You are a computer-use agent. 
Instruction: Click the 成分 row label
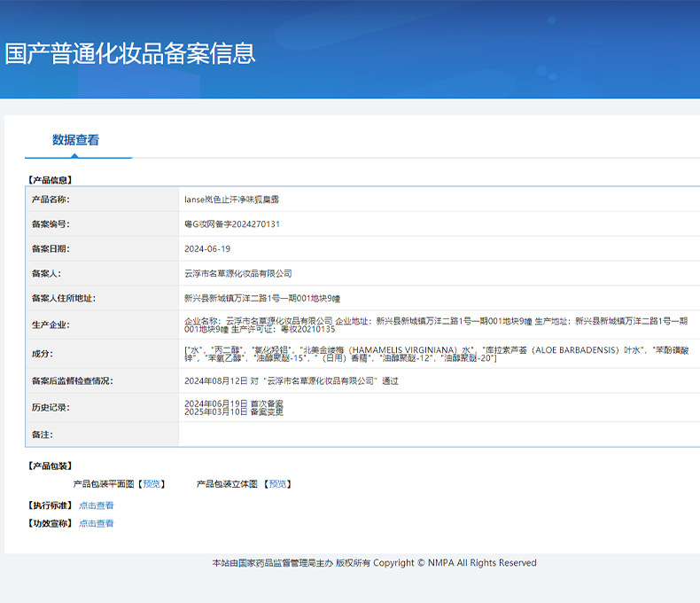(43, 354)
